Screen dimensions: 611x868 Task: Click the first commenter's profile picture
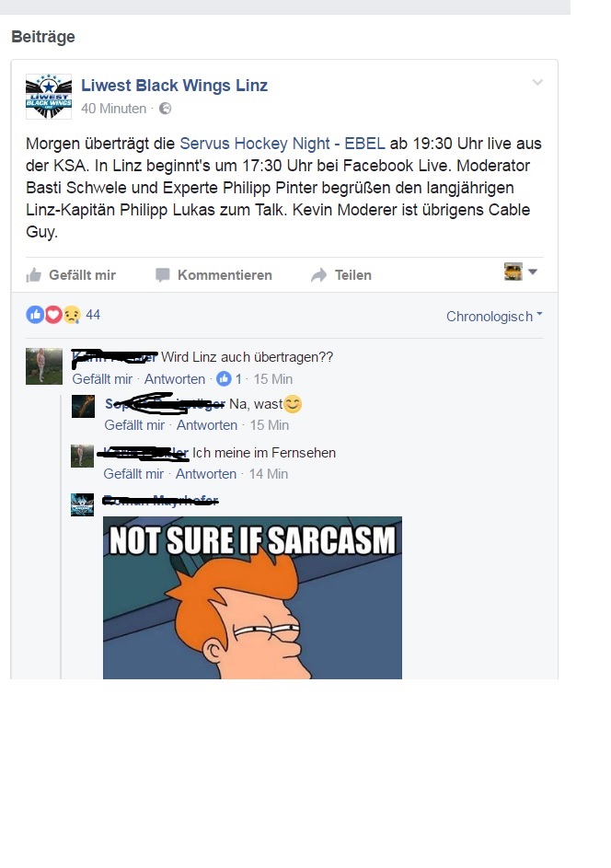click(x=44, y=366)
